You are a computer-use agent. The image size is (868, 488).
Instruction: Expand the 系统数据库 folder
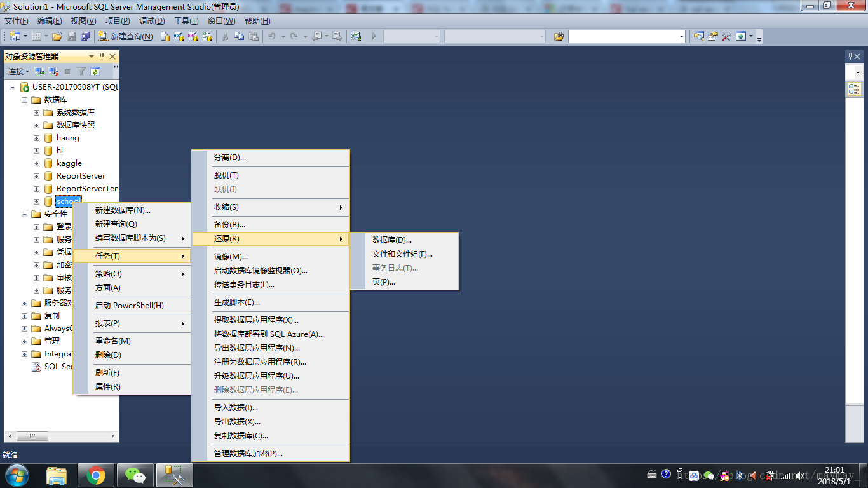(36, 112)
